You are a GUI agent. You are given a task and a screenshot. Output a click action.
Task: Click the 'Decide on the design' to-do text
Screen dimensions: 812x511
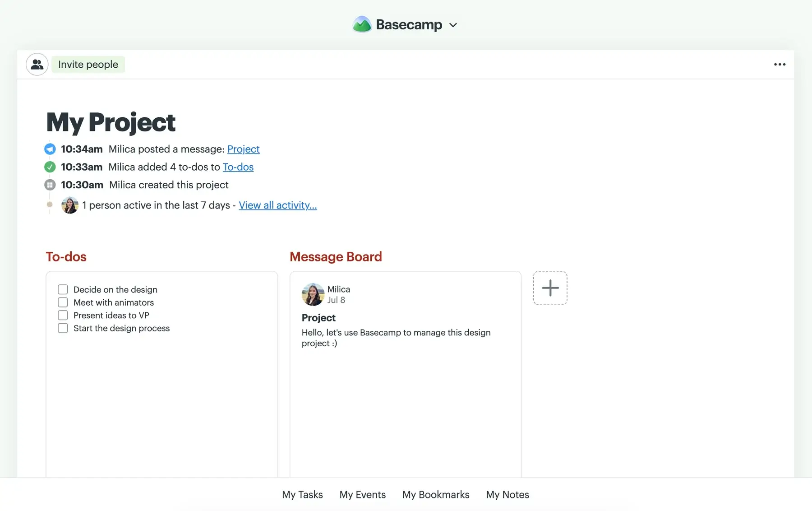(x=115, y=289)
